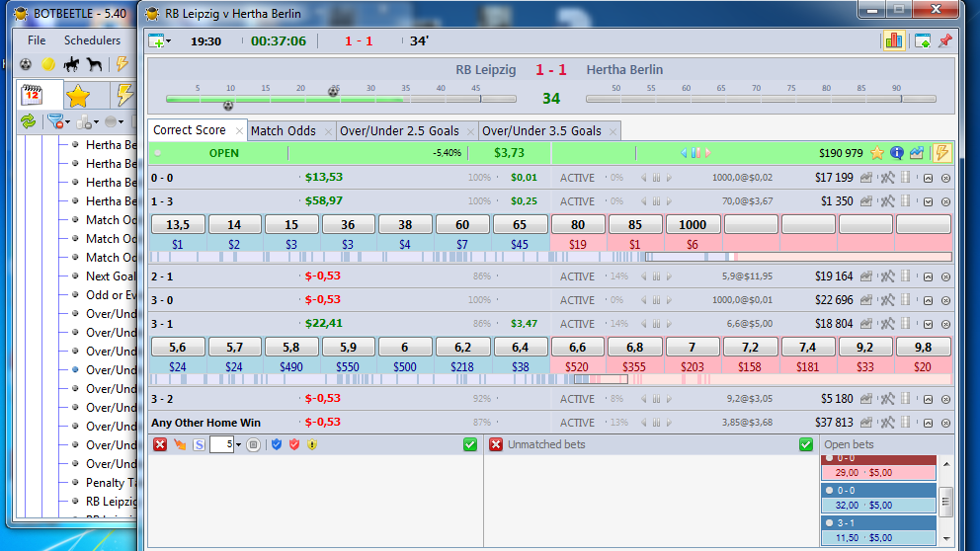Open ladder grid icon for 2 - 1 row
Image resolution: width=980 pixels, height=551 pixels.
tap(906, 276)
